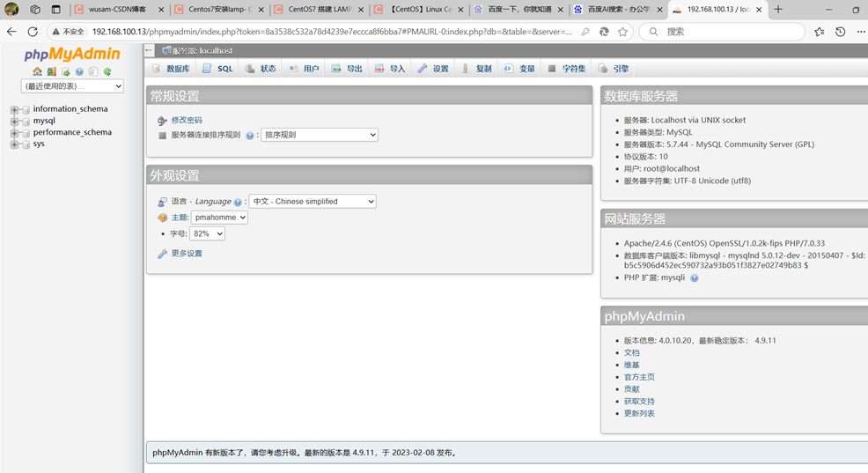Click the password key icon in address bar
868x473 pixels.
click(585, 32)
